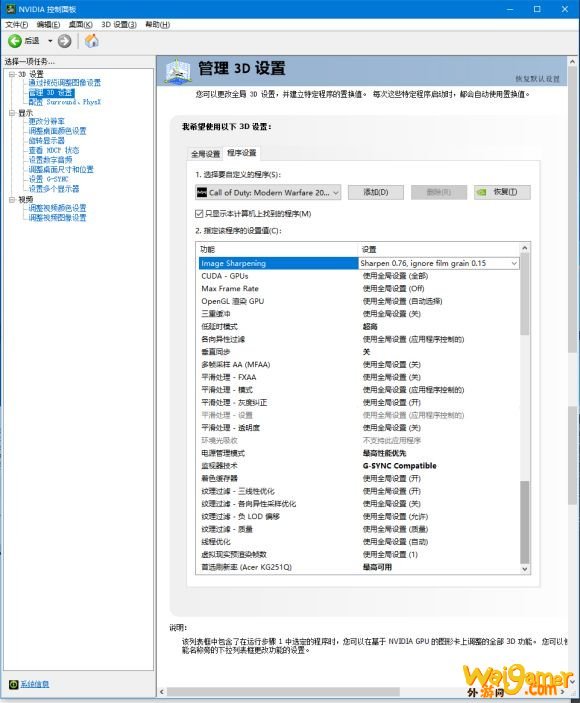The height and width of the screenshot is (703, 580).
Task: Select 调整视频图像设置 in tree
Action: tap(57, 218)
